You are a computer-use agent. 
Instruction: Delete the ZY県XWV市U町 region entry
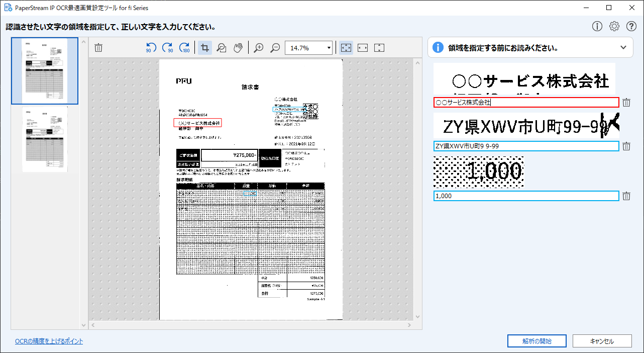[x=626, y=146]
